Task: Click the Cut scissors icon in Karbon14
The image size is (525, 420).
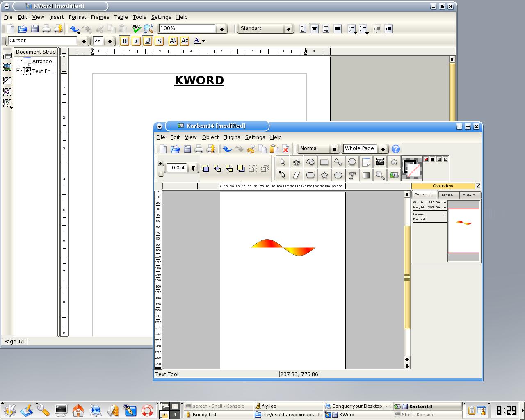Action: click(251, 149)
